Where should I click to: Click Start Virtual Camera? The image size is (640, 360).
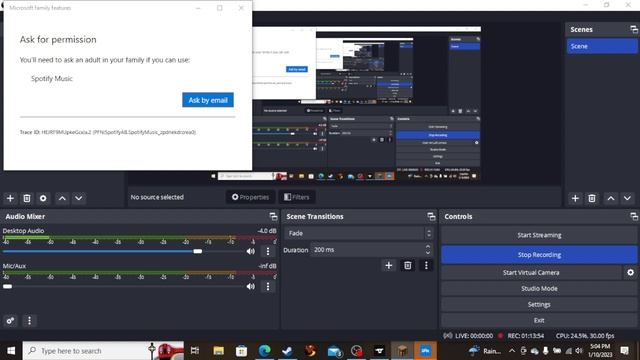point(531,272)
